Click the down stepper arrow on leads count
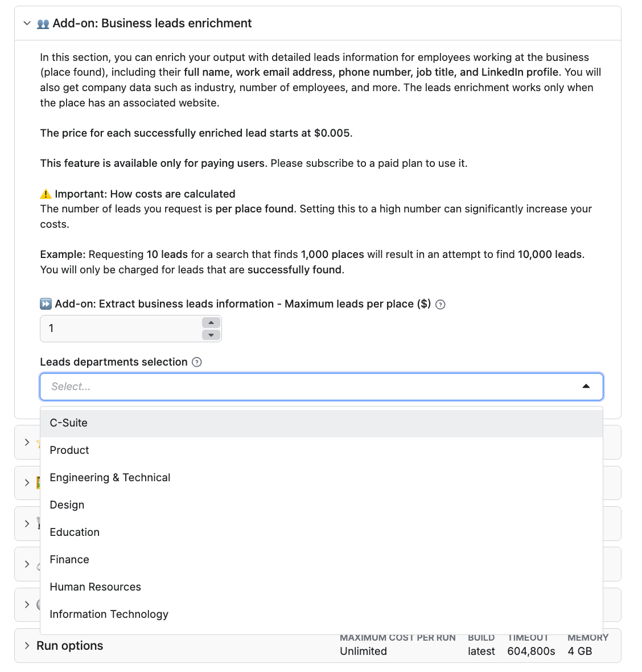The height and width of the screenshot is (672, 642). 211,335
